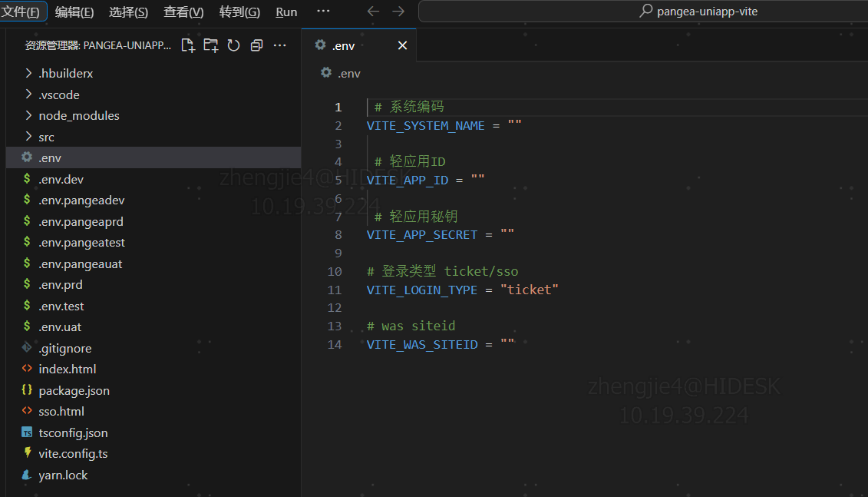Click gear icon of .env in file tree

click(x=27, y=157)
